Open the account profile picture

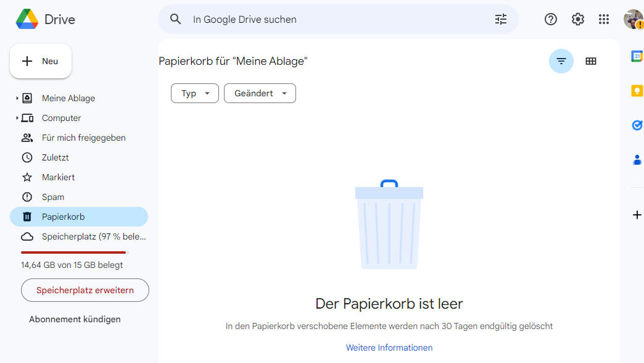click(x=634, y=19)
